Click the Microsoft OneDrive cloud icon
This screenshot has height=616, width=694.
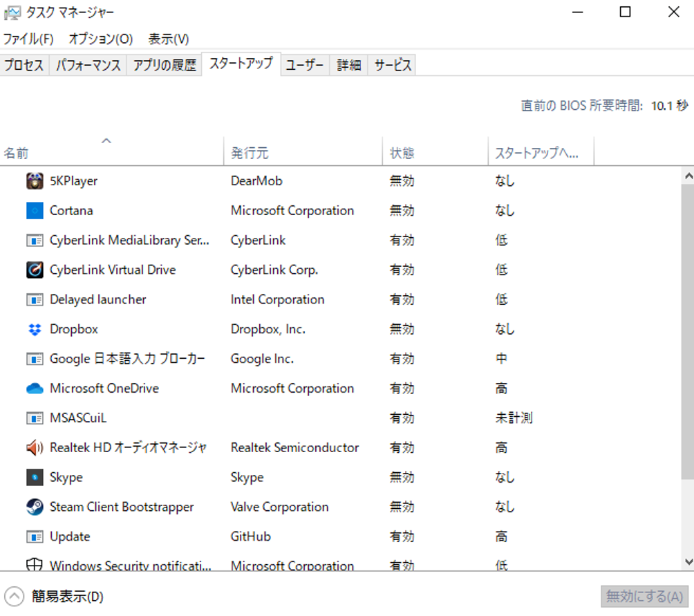tap(35, 389)
